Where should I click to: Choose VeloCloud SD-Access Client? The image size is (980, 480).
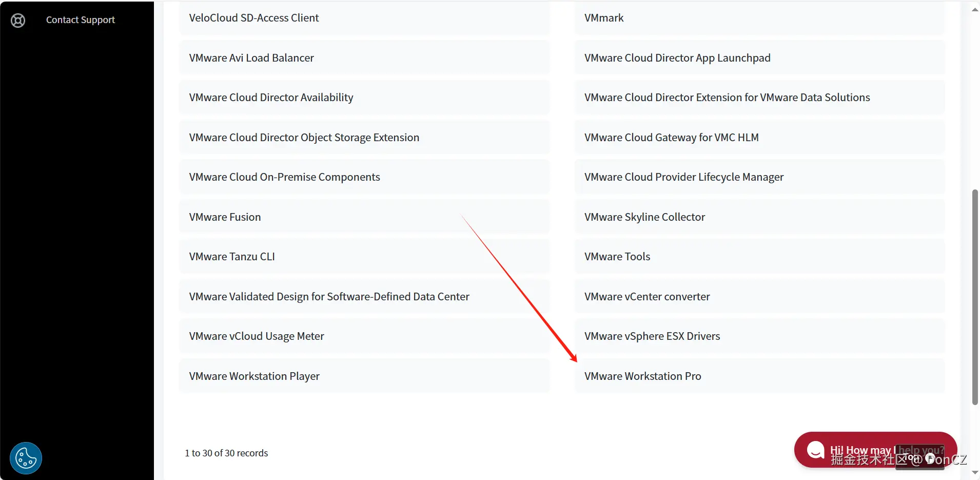pos(253,18)
